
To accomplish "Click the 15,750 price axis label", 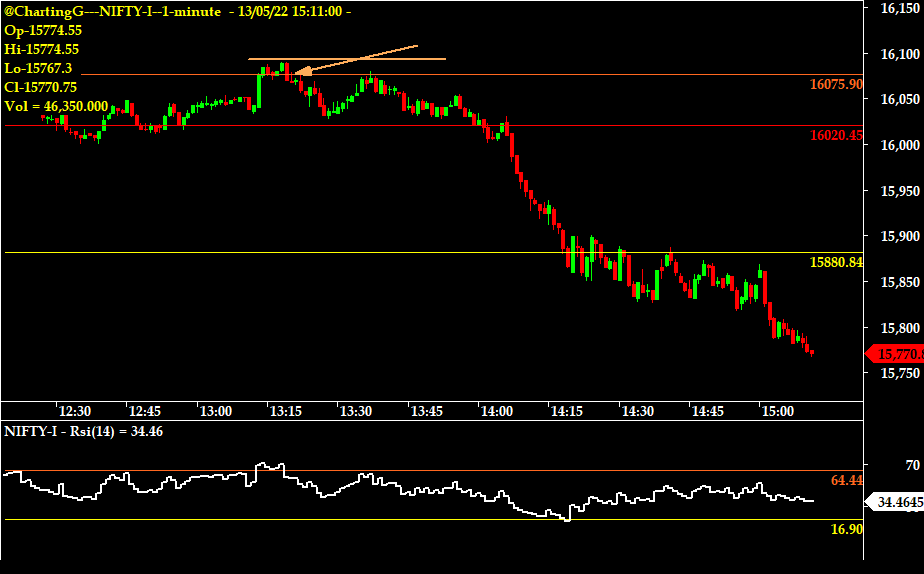I will 900,373.
